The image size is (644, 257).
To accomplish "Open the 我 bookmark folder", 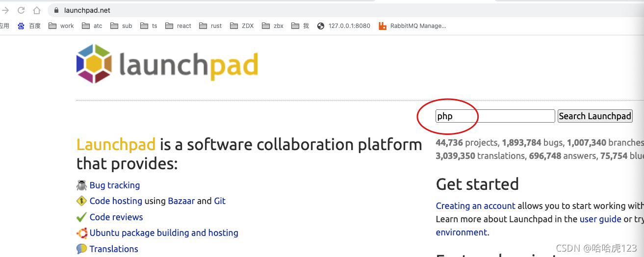I will [x=300, y=26].
